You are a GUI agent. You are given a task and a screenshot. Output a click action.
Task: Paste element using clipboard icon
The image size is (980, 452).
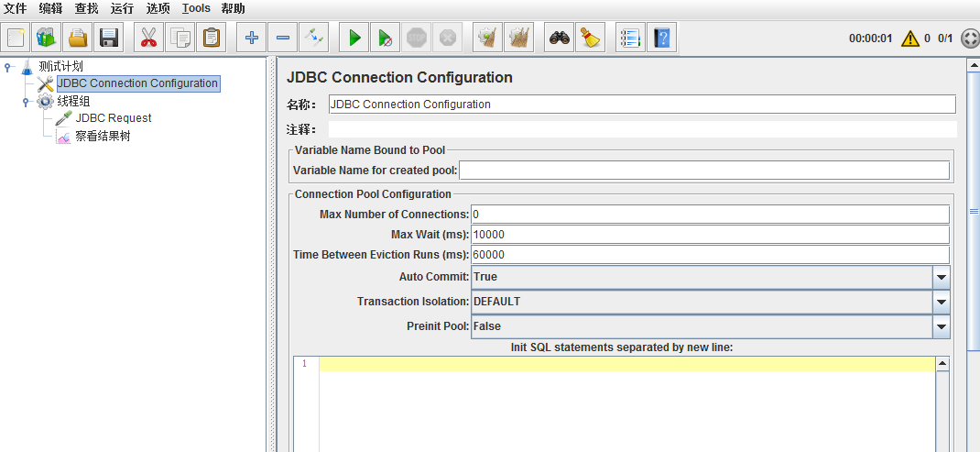point(212,39)
